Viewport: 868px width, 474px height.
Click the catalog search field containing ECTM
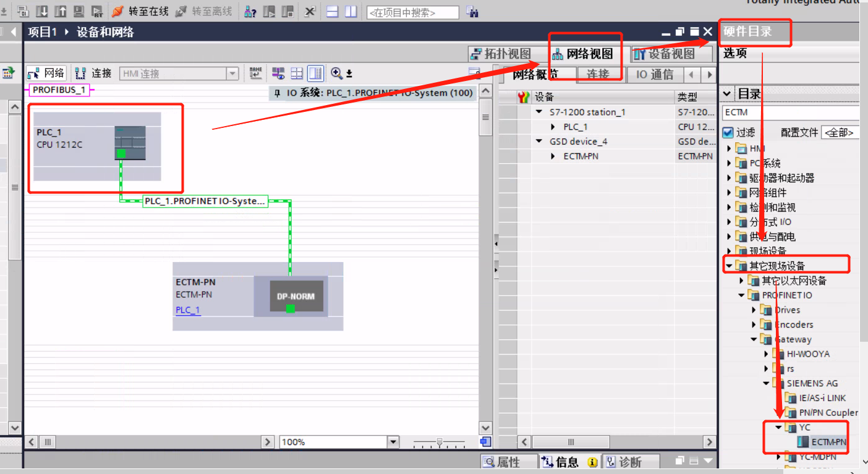click(791, 112)
